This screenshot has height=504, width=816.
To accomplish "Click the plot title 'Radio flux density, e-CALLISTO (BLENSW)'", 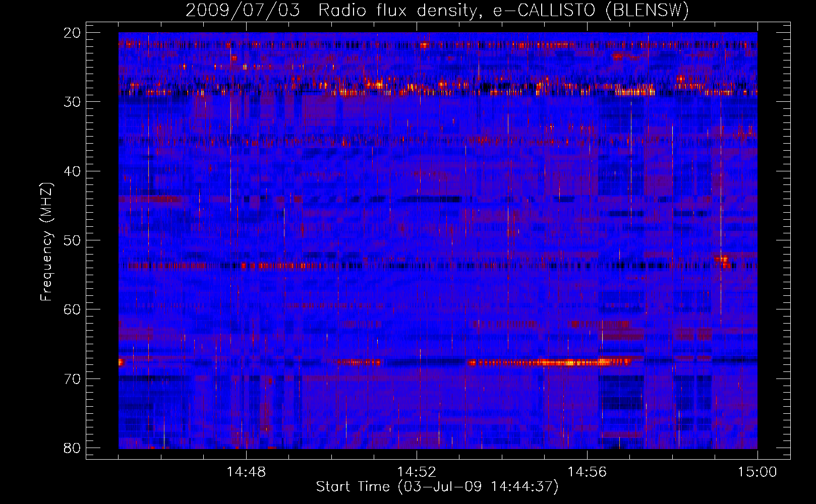I will click(x=503, y=10).
